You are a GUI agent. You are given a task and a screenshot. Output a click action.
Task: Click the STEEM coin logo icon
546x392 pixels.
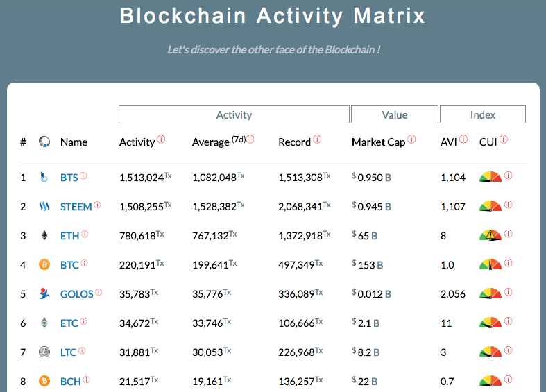point(44,207)
